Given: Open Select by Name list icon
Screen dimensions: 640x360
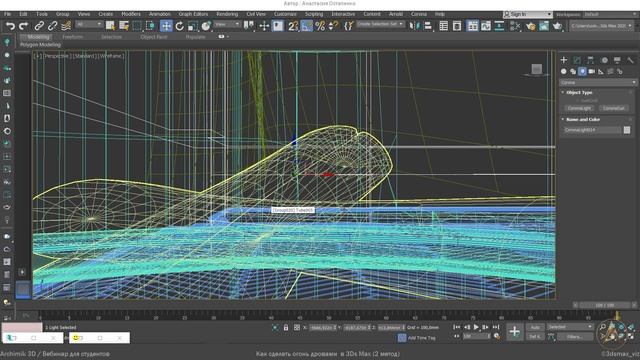Looking at the screenshot, I should [x=124, y=26].
